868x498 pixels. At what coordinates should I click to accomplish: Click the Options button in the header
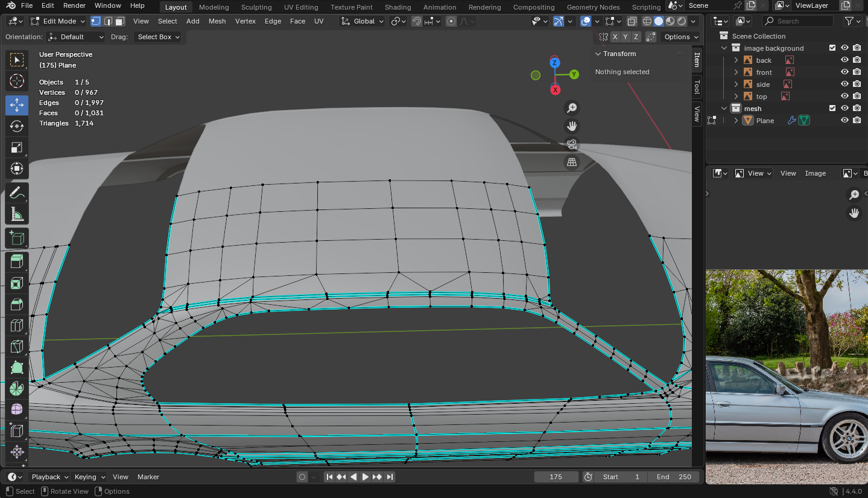pyautogui.click(x=680, y=37)
